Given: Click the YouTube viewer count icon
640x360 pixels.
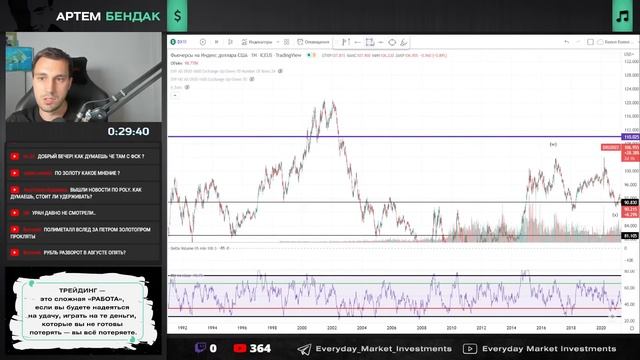Looking at the screenshot, I should coord(240,348).
